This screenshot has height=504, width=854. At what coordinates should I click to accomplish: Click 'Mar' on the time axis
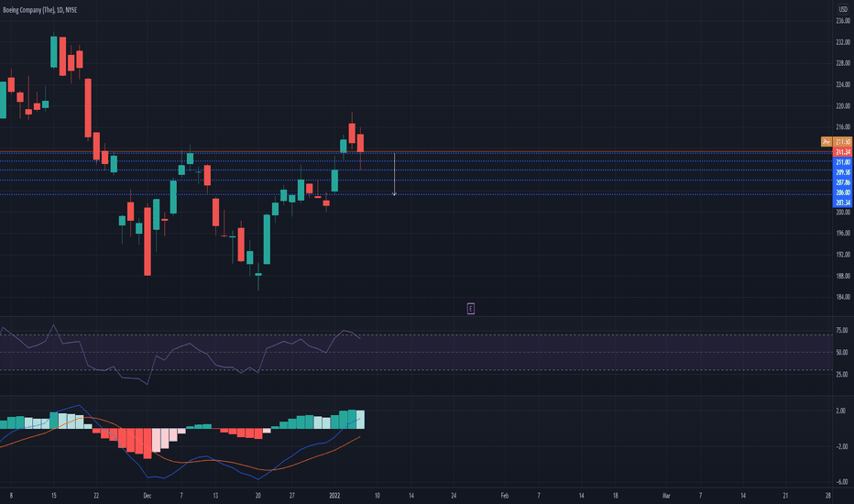point(666,496)
